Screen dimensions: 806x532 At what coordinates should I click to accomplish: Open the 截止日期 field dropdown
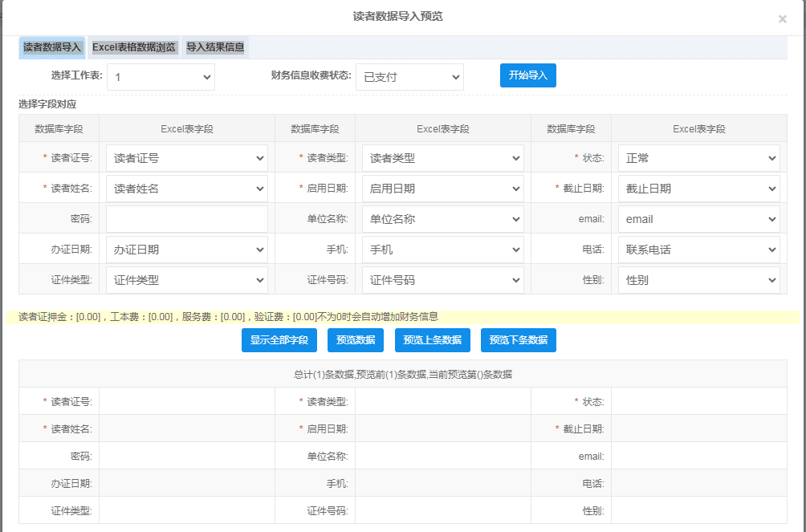698,189
